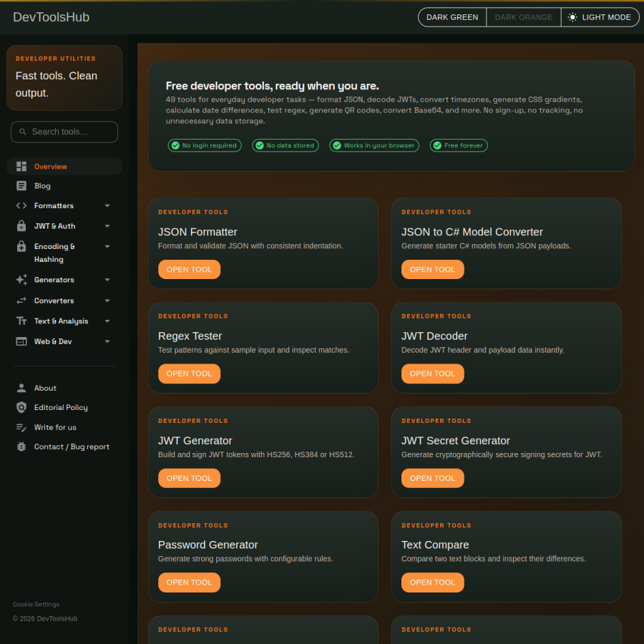Click the Password Generator card title
The image size is (644, 644).
tap(208, 545)
